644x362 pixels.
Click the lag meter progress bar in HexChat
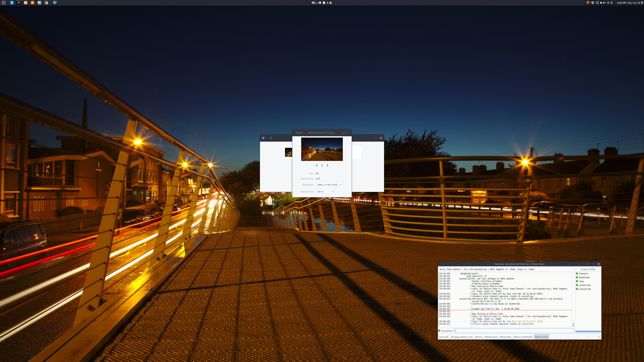click(x=588, y=331)
